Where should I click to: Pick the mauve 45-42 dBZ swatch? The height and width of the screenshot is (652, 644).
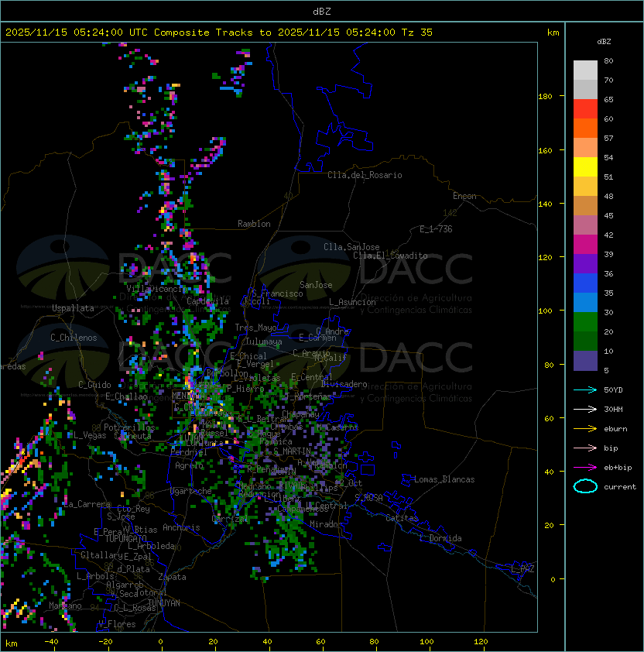click(x=585, y=225)
